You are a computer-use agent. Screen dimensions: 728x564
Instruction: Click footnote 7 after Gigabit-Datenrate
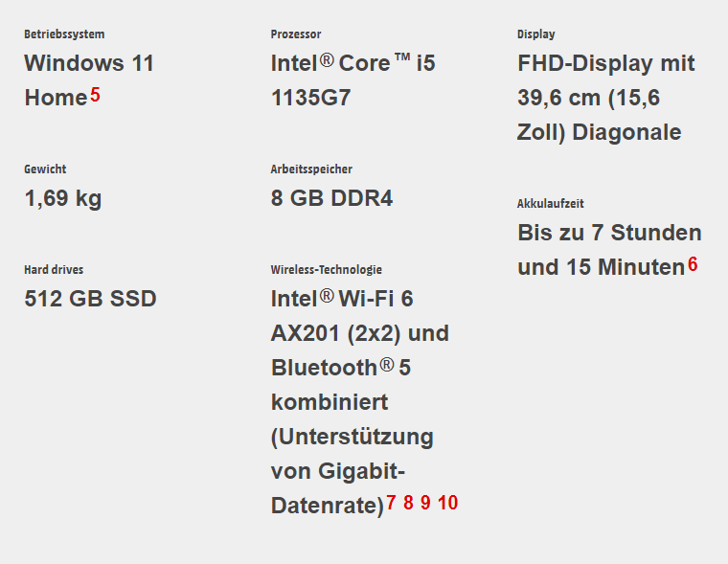click(x=391, y=503)
